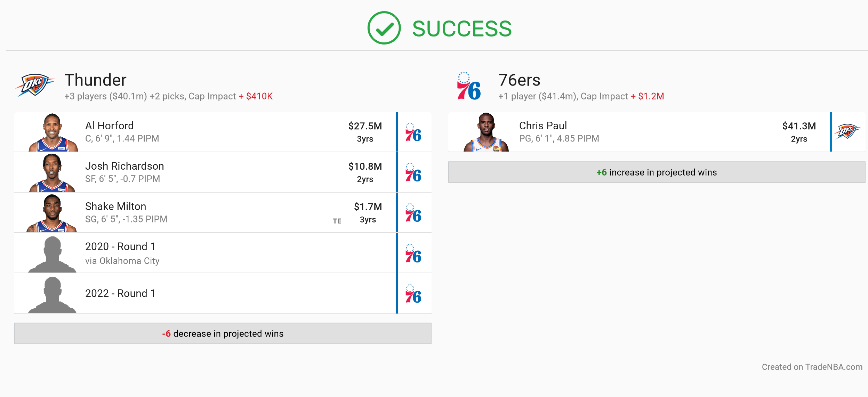
Task: Select Al Horford's player photo
Action: pyautogui.click(x=53, y=132)
